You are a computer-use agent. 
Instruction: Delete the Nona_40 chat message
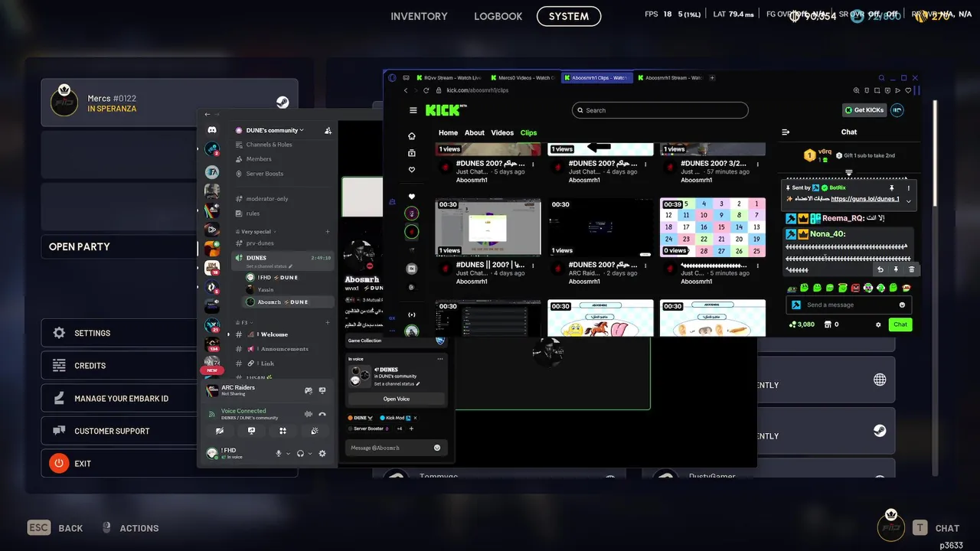tap(911, 269)
